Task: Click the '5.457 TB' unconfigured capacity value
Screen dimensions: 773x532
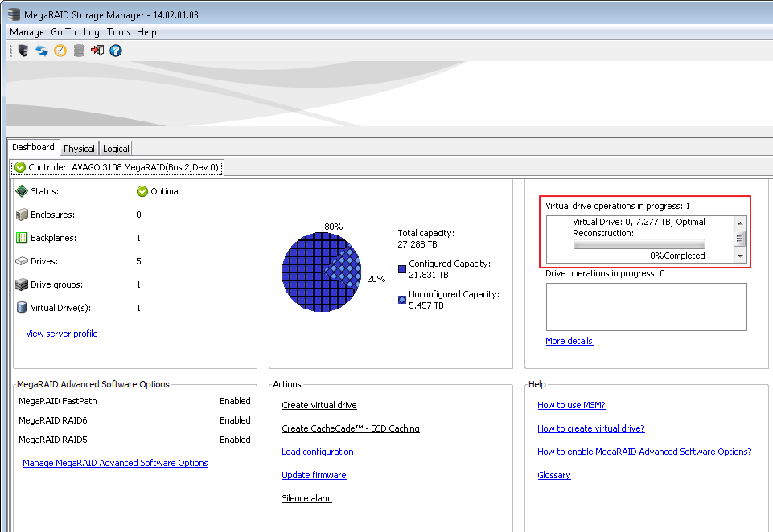Action: pyautogui.click(x=426, y=305)
